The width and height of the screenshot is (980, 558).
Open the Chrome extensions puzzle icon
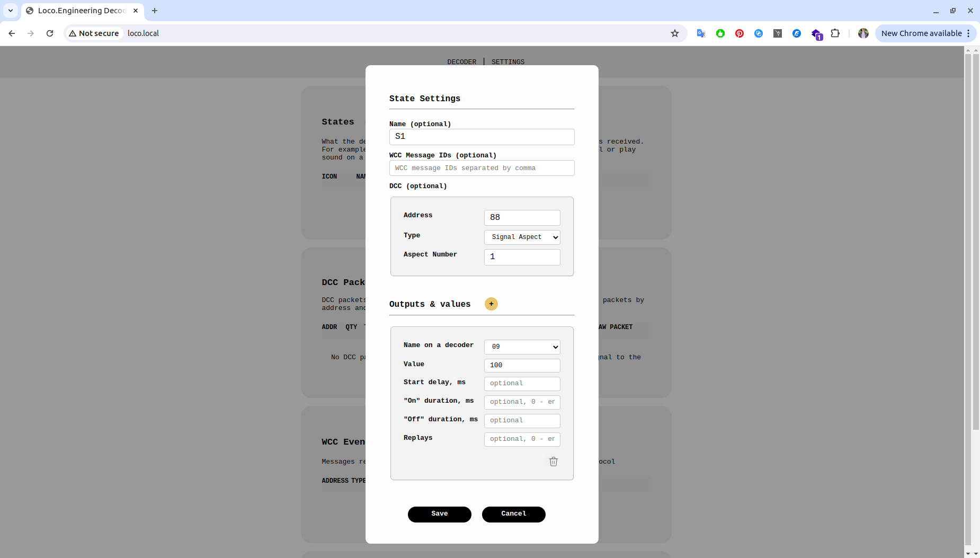click(x=835, y=33)
